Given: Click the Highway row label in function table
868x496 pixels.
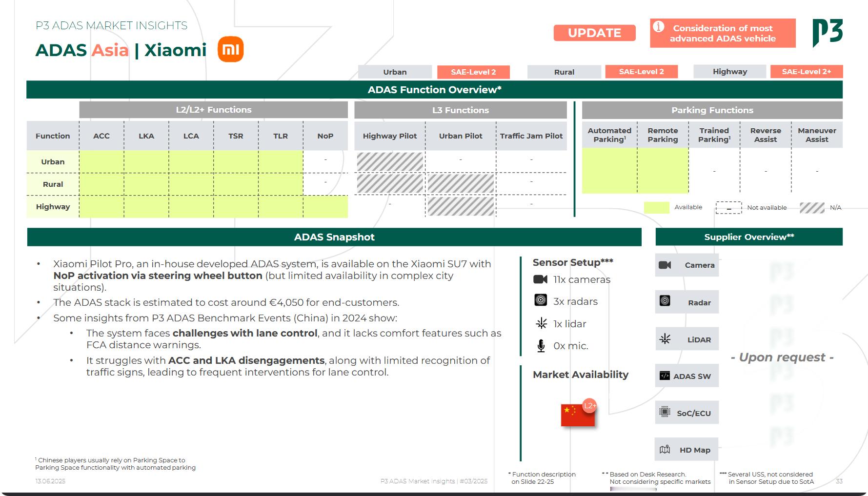Looking at the screenshot, I should pyautogui.click(x=53, y=206).
